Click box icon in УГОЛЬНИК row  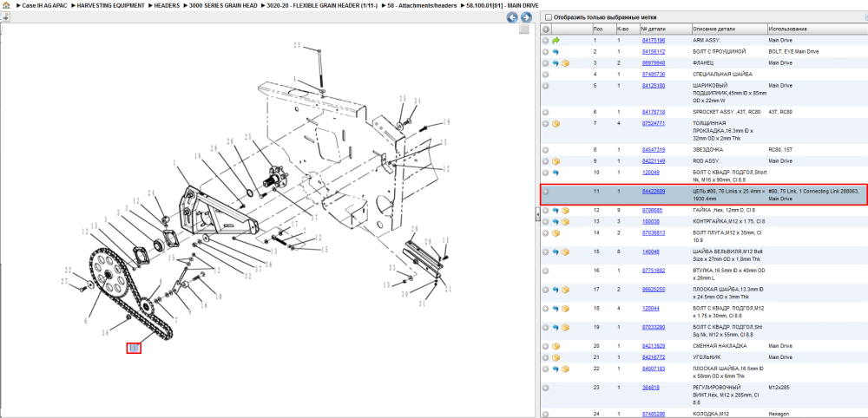coord(556,358)
